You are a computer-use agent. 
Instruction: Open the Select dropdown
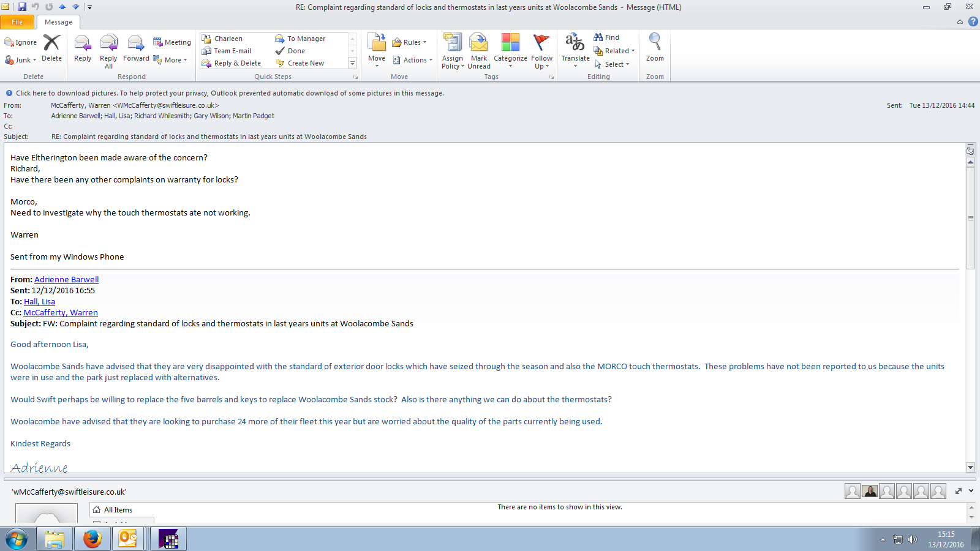611,64
